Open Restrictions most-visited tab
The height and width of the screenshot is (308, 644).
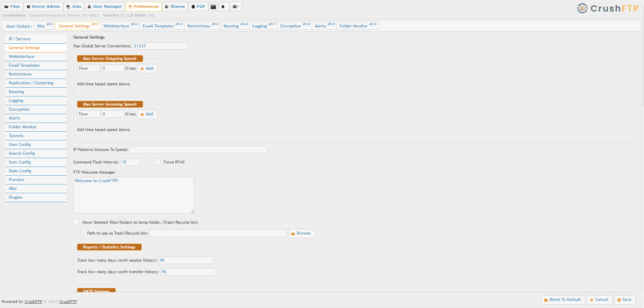point(202,26)
